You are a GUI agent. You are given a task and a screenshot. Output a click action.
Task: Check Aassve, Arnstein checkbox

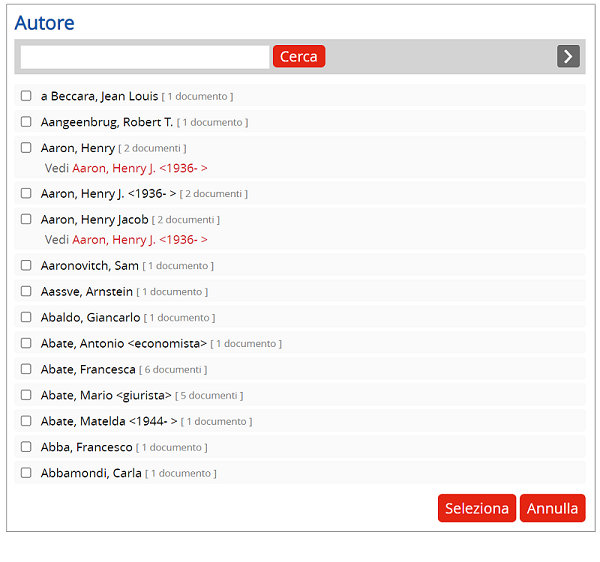[x=26, y=291]
